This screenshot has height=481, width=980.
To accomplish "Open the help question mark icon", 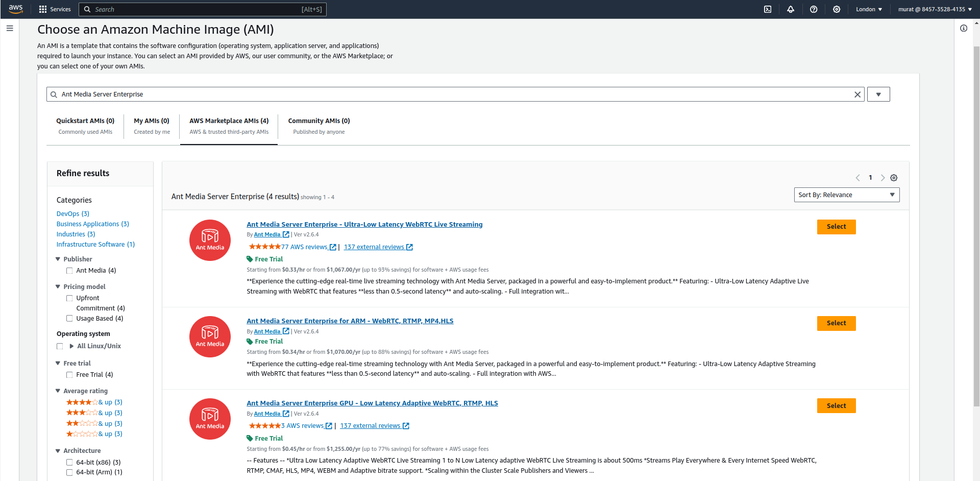I will (x=814, y=9).
